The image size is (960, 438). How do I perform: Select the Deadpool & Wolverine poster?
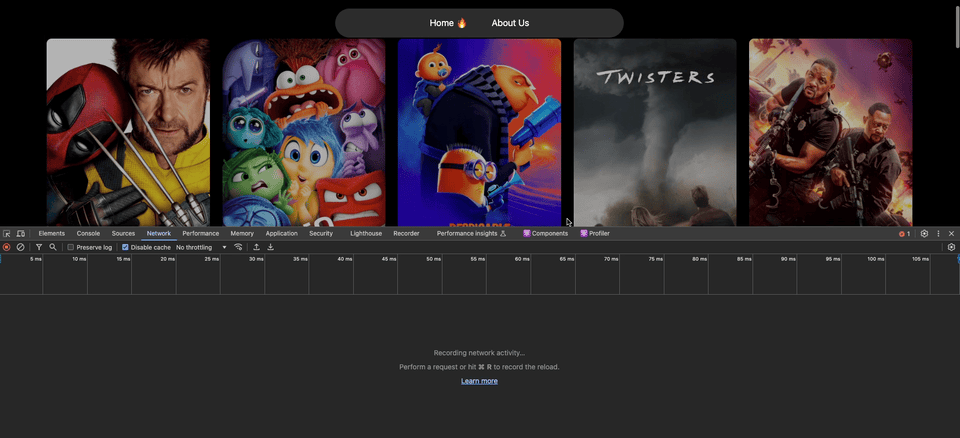pos(129,133)
